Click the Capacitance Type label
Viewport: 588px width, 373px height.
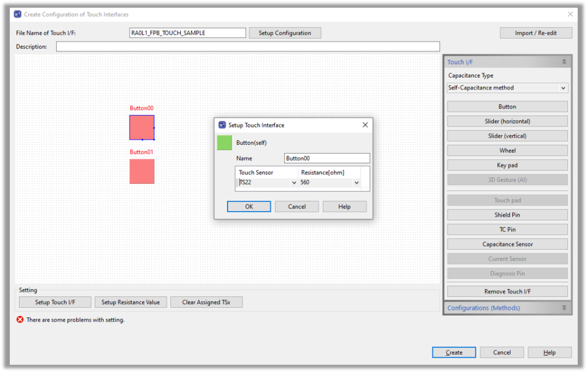tap(470, 75)
